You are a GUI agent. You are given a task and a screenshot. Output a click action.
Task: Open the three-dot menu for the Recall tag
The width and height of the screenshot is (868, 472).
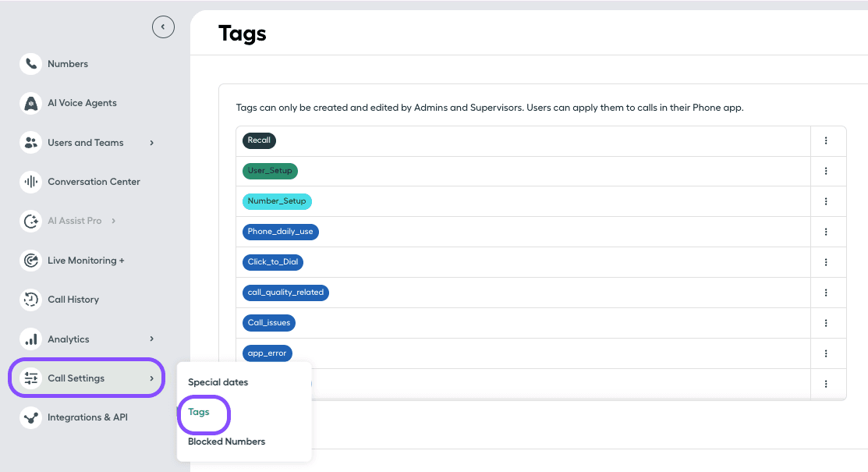826,140
